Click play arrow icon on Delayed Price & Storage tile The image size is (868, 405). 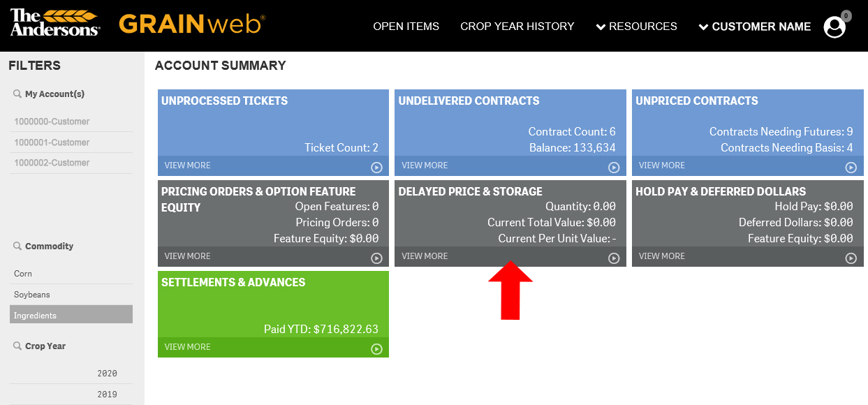point(614,258)
